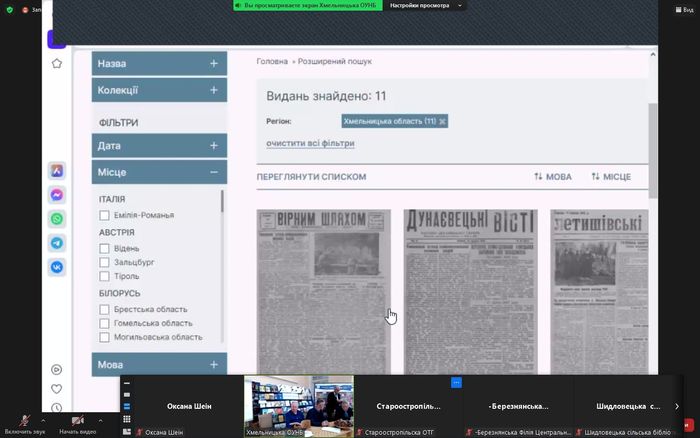Click the Розширений пошук breadcrumb
This screenshot has width=700, height=438.
click(334, 61)
